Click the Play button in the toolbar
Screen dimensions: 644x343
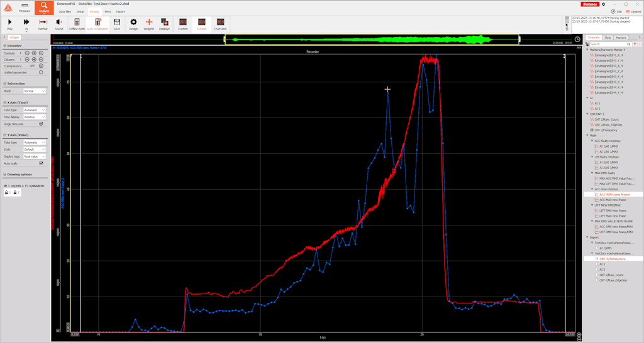(9, 24)
